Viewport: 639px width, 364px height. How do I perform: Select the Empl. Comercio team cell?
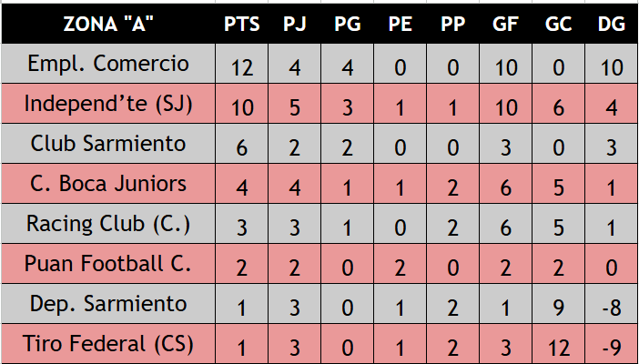coord(108,64)
